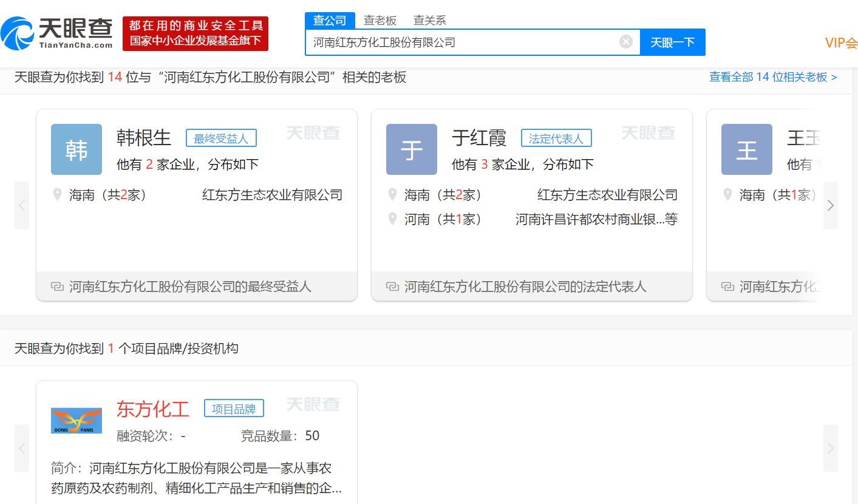Open 红东方生态农业有限公司 in 于红霞 card
The width and height of the screenshot is (858, 504).
[x=608, y=195]
